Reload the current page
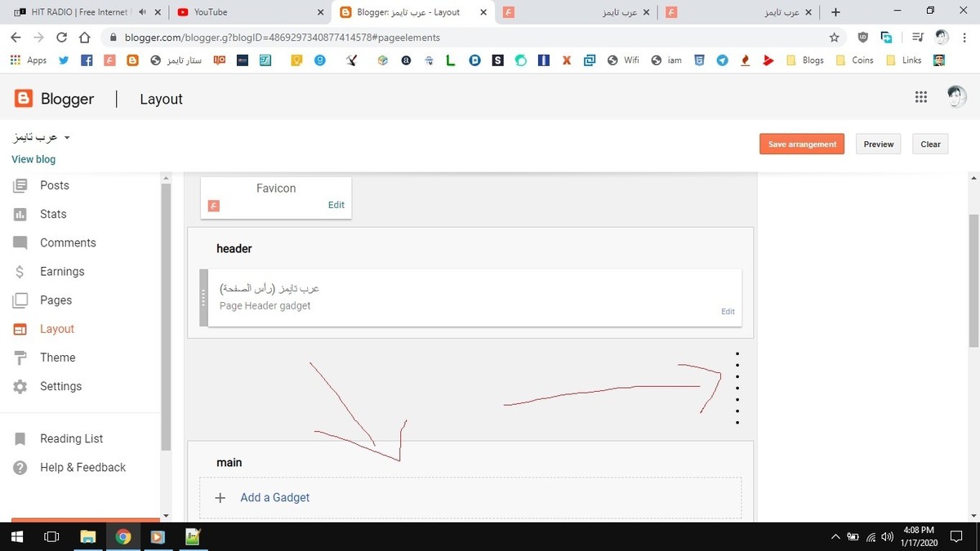Viewport: 980px width, 551px height. click(61, 38)
